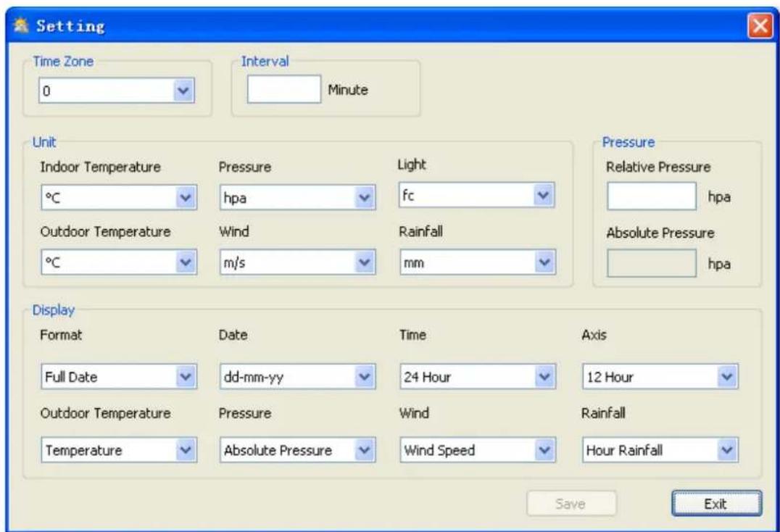Expand the Absolute Pressure display dropdown
Screen dimensions: 780x532
tap(366, 450)
